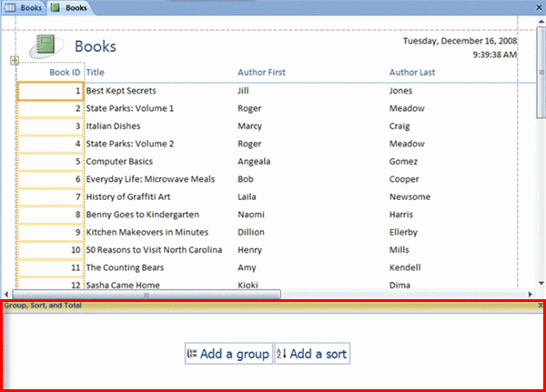Select the Book ID column header
The image size is (546, 392).
tap(64, 72)
